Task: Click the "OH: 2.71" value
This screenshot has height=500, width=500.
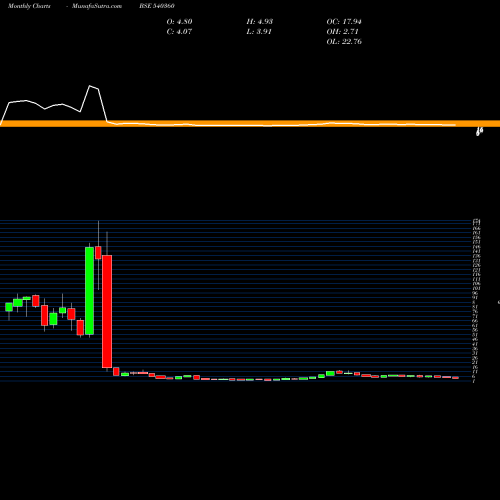Action: 342,32
